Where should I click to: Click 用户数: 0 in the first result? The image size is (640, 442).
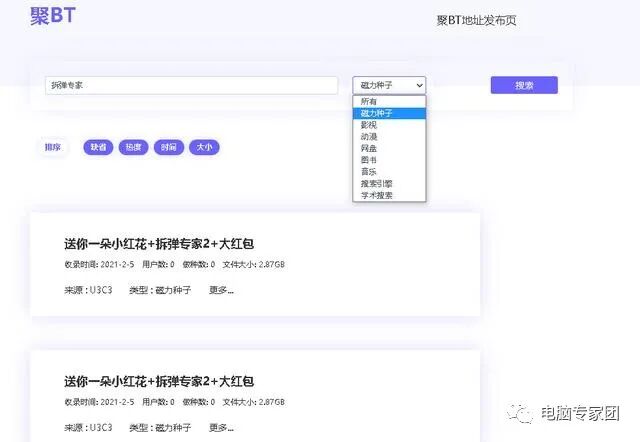[158, 264]
